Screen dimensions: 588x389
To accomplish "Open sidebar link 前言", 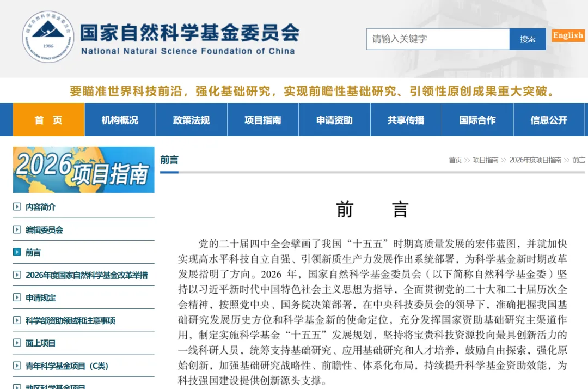I will click(x=33, y=252).
